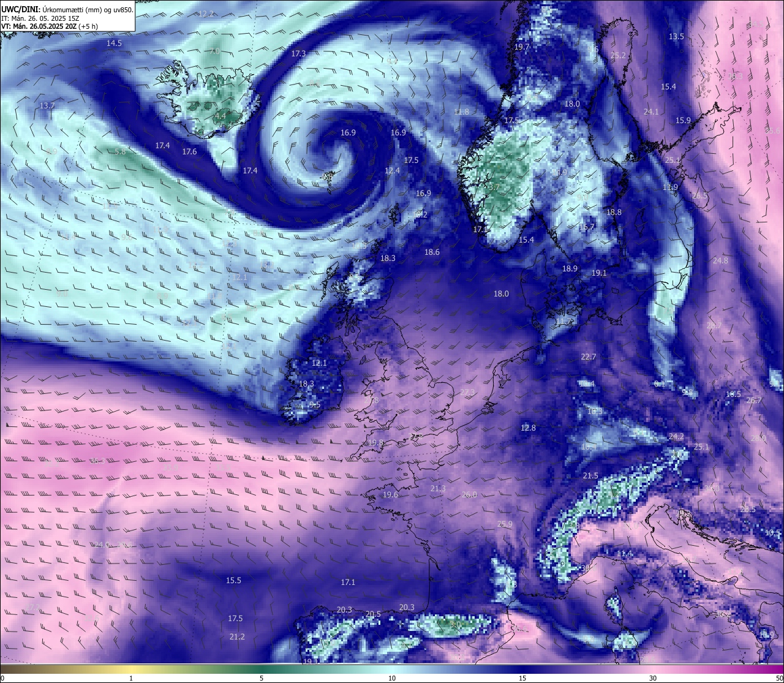Screen dimensions: 784x683
Task: Click the 22.7 value over Germany
Action: coord(589,357)
